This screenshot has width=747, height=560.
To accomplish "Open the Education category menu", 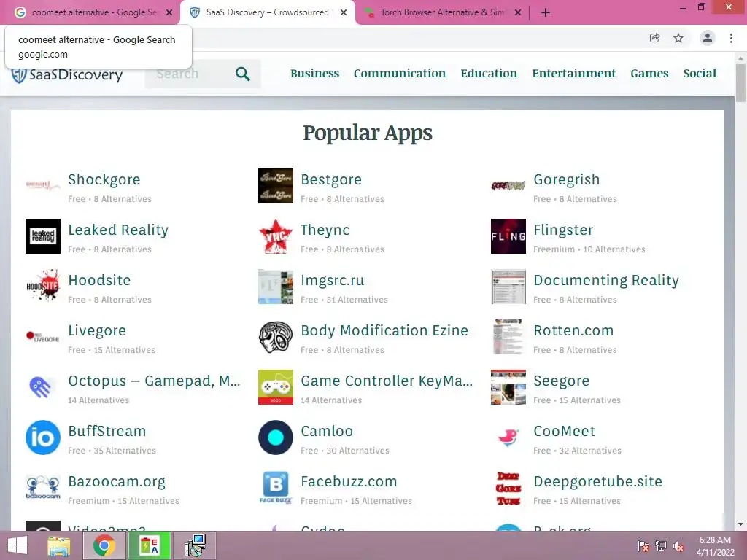I will pos(489,74).
